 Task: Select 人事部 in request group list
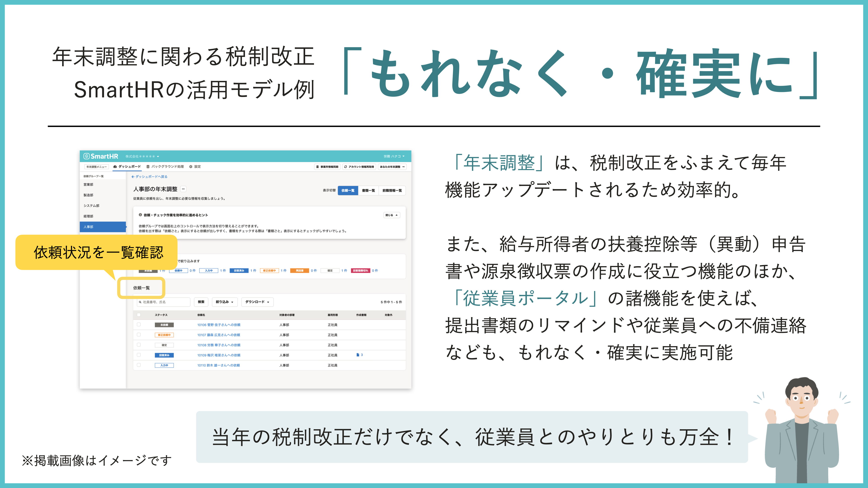click(103, 227)
